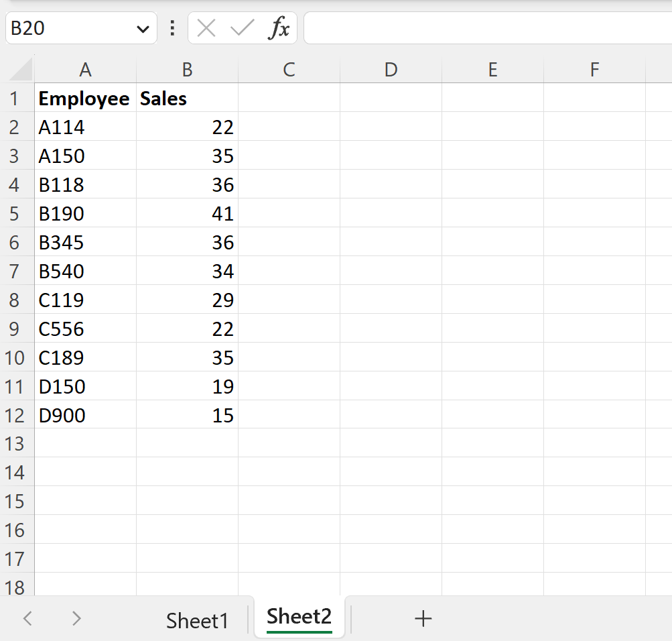Select column E header
672x641 pixels.
pyautogui.click(x=493, y=69)
